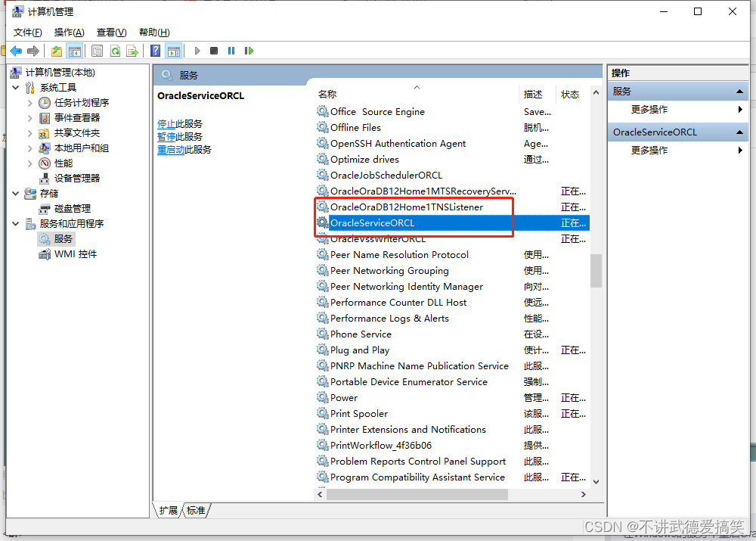Click the horizontal scrollbar thumb

417,494
